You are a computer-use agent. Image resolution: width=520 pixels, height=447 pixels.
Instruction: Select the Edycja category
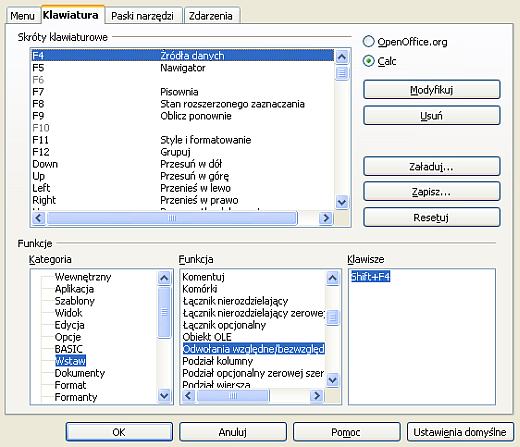click(x=69, y=325)
